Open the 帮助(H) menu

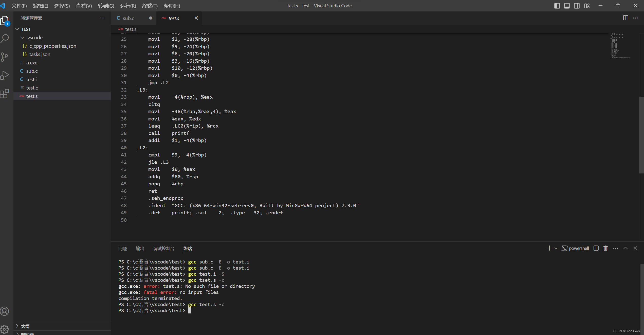pos(172,6)
